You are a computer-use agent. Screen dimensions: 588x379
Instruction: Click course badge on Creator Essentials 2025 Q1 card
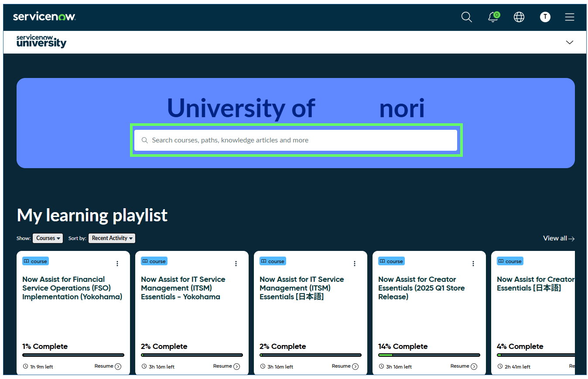coord(391,261)
